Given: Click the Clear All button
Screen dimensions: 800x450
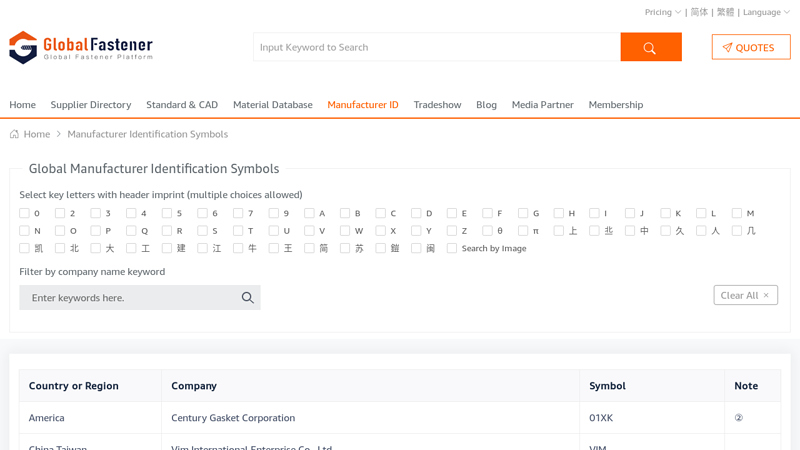Looking at the screenshot, I should [x=745, y=295].
